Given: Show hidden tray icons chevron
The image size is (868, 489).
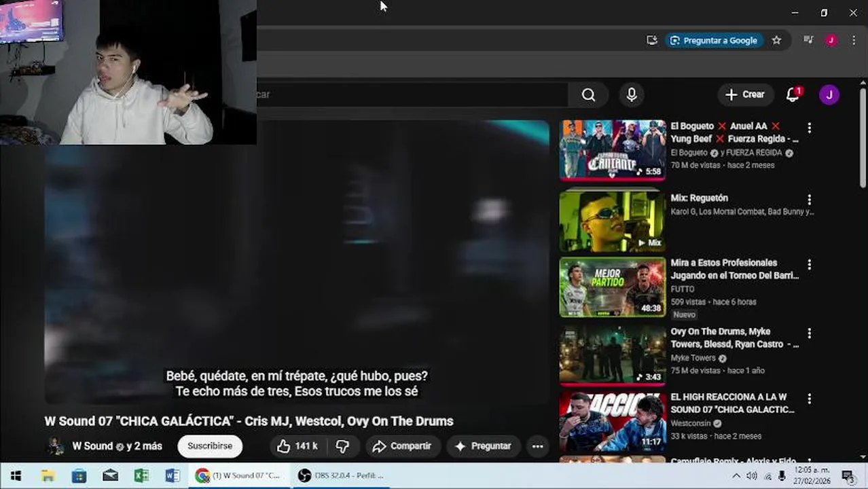Looking at the screenshot, I should point(736,476).
